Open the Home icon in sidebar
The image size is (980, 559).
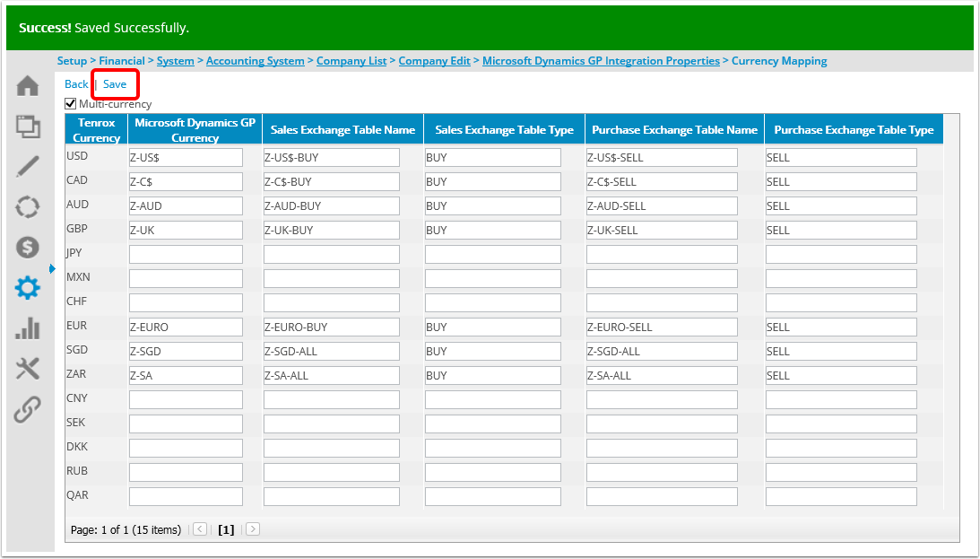[x=28, y=85]
